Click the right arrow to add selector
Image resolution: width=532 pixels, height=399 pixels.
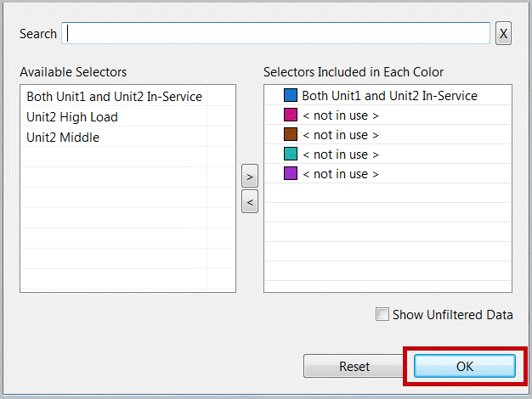click(250, 177)
